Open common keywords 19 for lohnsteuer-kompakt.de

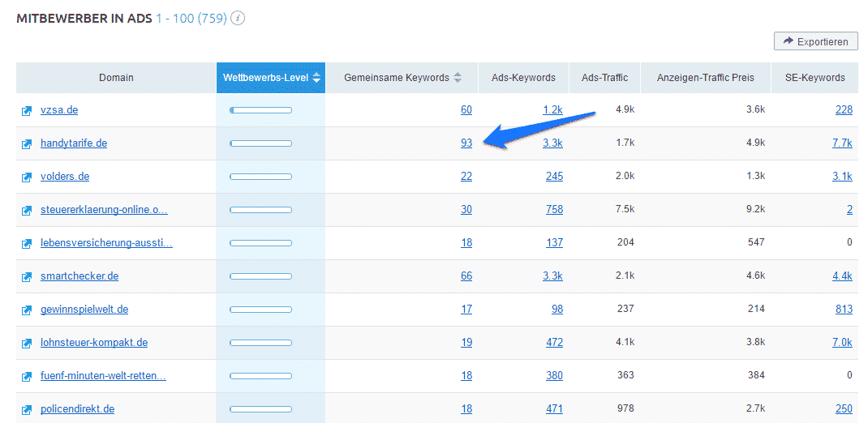pos(466,342)
